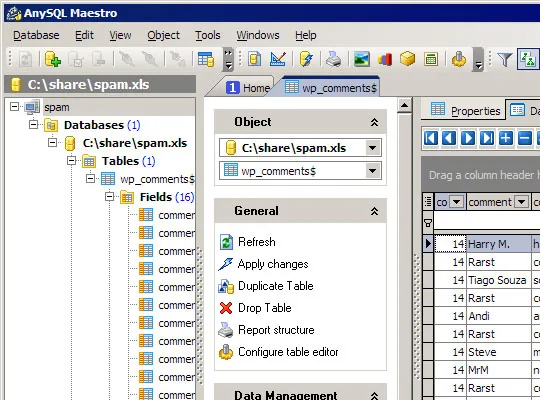Image resolution: width=540 pixels, height=400 pixels.
Task: Open the Tools menu
Action: coord(208,35)
